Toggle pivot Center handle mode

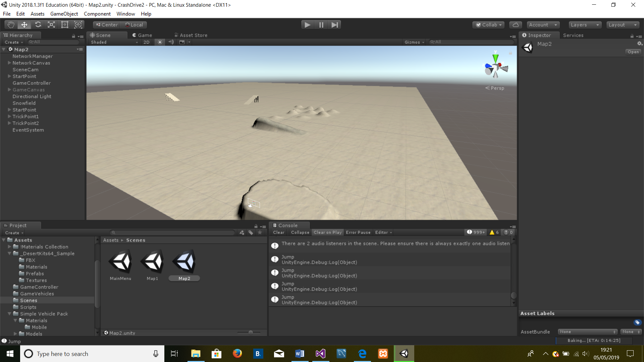click(x=107, y=25)
